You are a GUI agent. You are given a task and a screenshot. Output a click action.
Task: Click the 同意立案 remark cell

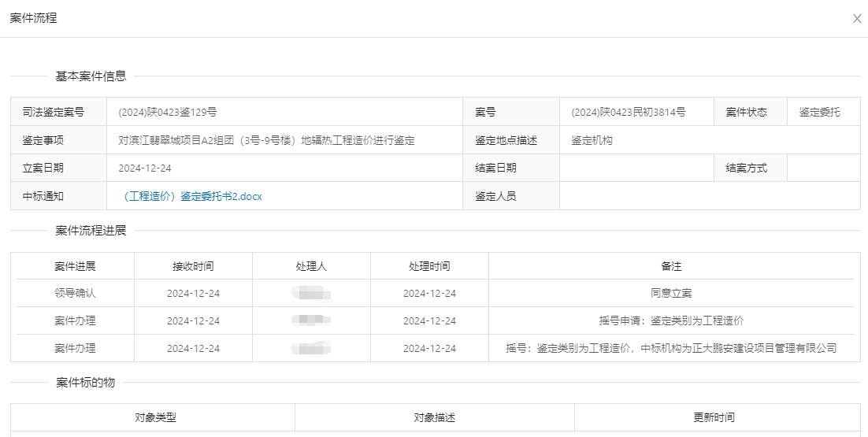[671, 294]
